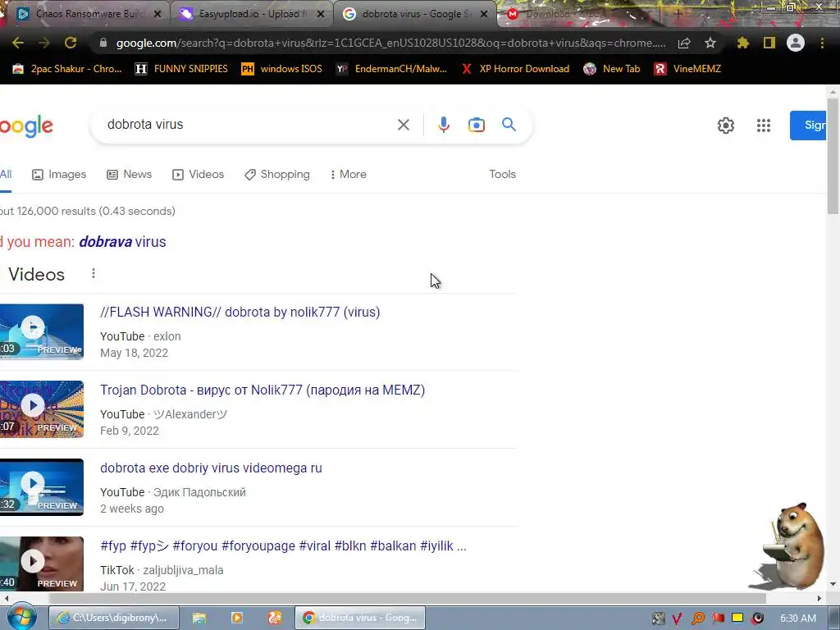Viewport: 840px width, 630px height.
Task: Open the windows ISOS bookmark
Action: 282,69
